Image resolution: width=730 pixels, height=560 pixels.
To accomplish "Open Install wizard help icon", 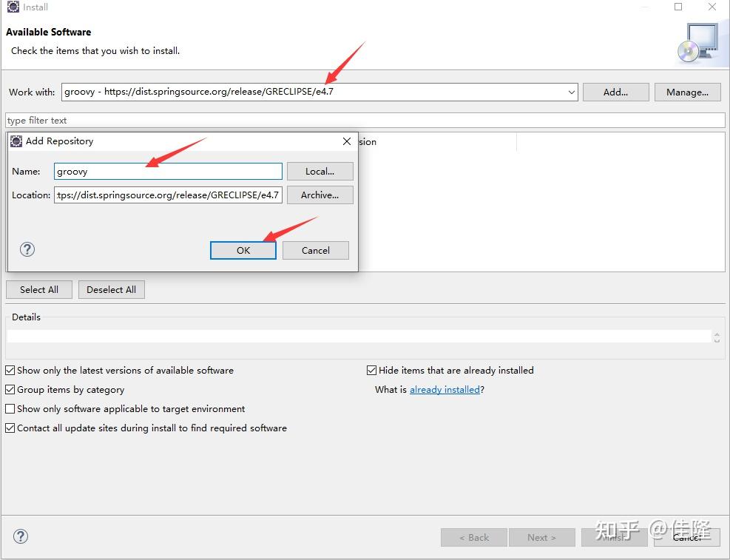I will (x=21, y=536).
